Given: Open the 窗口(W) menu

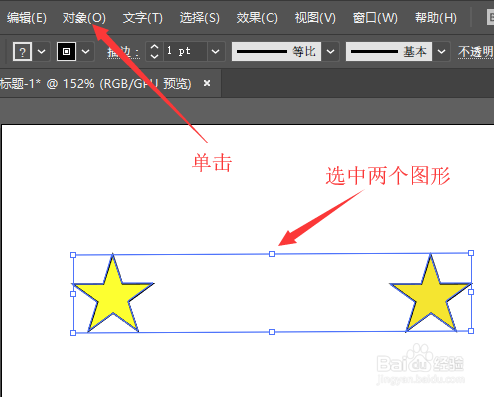Looking at the screenshot, I should click(375, 18).
